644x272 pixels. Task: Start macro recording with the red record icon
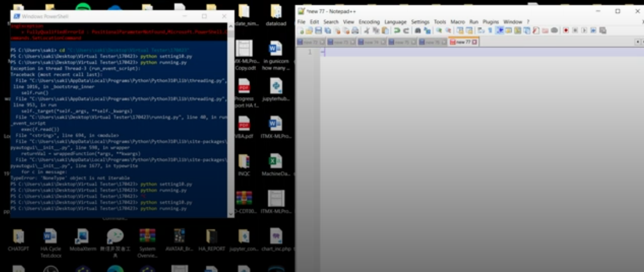[566, 31]
